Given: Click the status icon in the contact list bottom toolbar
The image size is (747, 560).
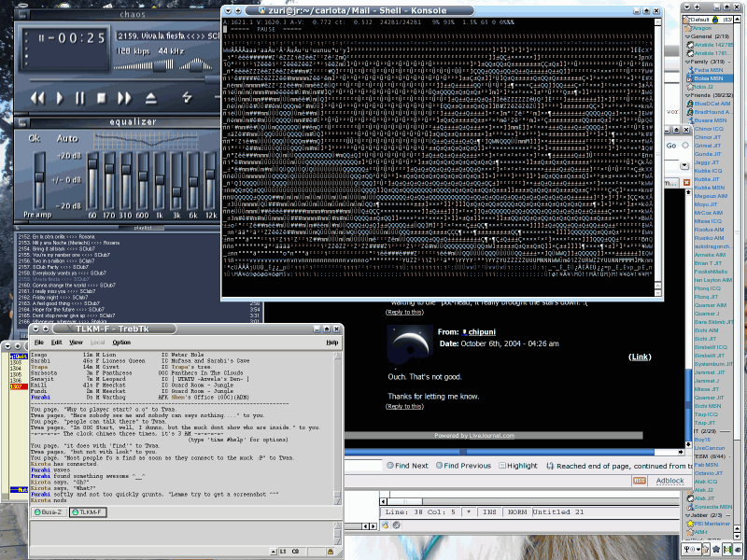Looking at the screenshot, I should pyautogui.click(x=691, y=549).
